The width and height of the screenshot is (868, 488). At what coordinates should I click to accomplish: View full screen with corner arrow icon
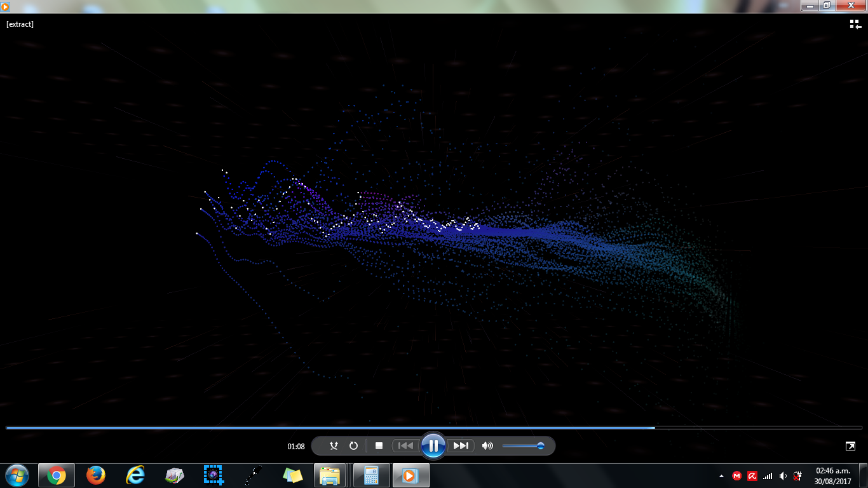tap(850, 446)
